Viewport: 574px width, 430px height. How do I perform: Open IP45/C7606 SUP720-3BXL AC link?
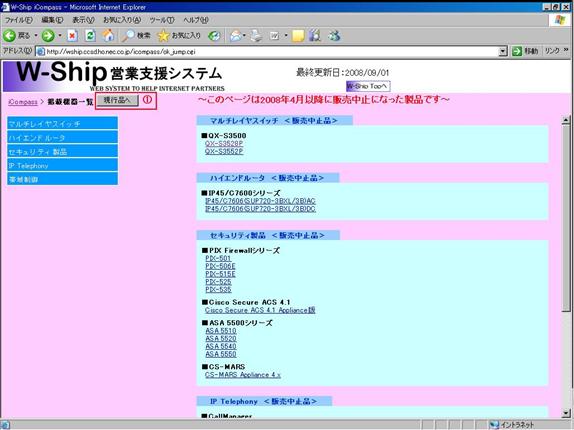click(260, 201)
